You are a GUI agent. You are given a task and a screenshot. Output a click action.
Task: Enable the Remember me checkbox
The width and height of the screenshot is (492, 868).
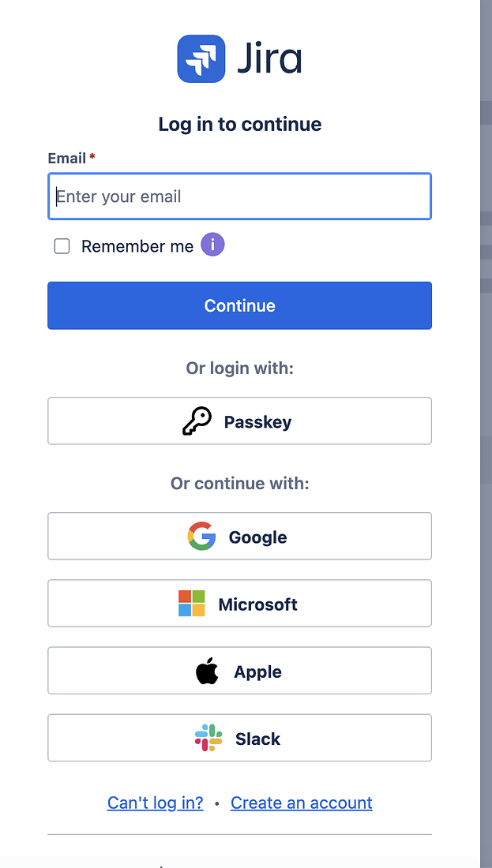coord(62,246)
